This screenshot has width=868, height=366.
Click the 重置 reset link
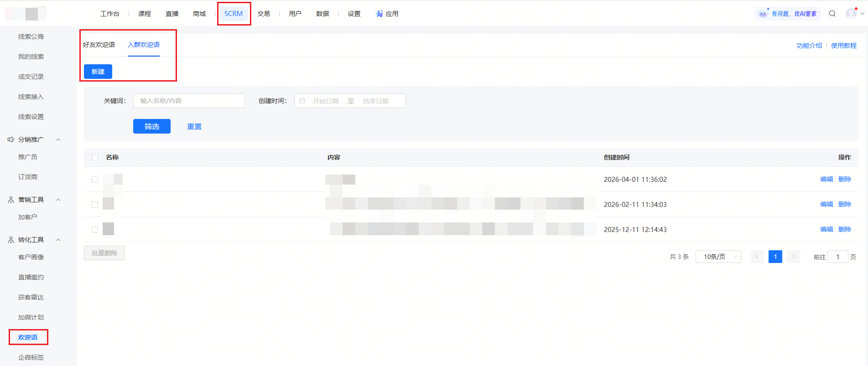(194, 126)
